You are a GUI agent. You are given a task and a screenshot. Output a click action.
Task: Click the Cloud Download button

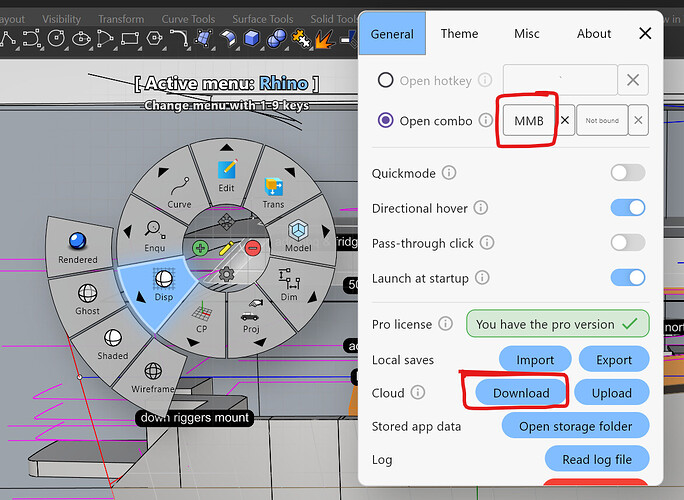(521, 393)
